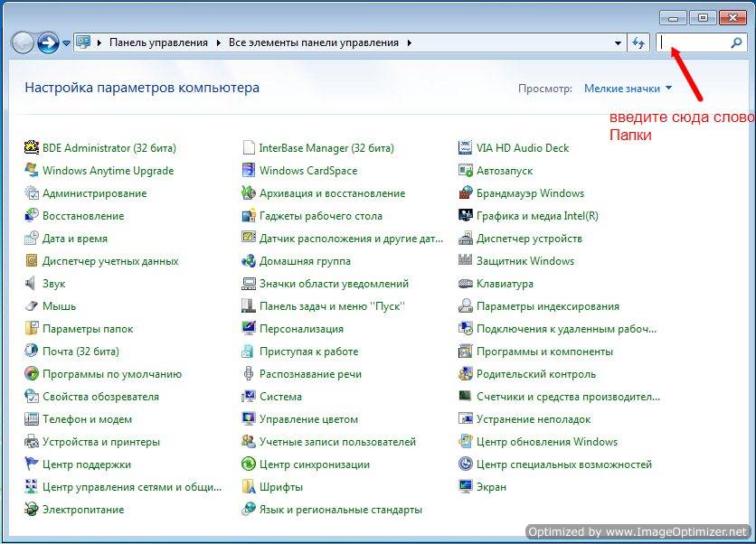Screen dimensions: 756x544
Task: Click the Домашняя группа icon
Action: [249, 260]
